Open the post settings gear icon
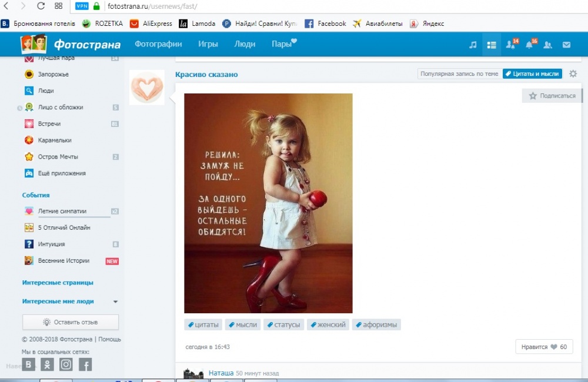Image resolution: width=588 pixels, height=382 pixels. 573,74
